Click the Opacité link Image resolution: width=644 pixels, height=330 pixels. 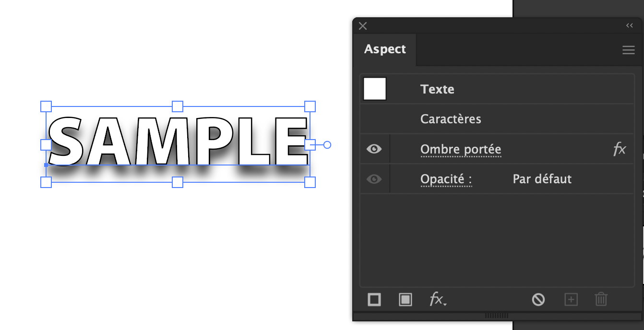point(446,179)
